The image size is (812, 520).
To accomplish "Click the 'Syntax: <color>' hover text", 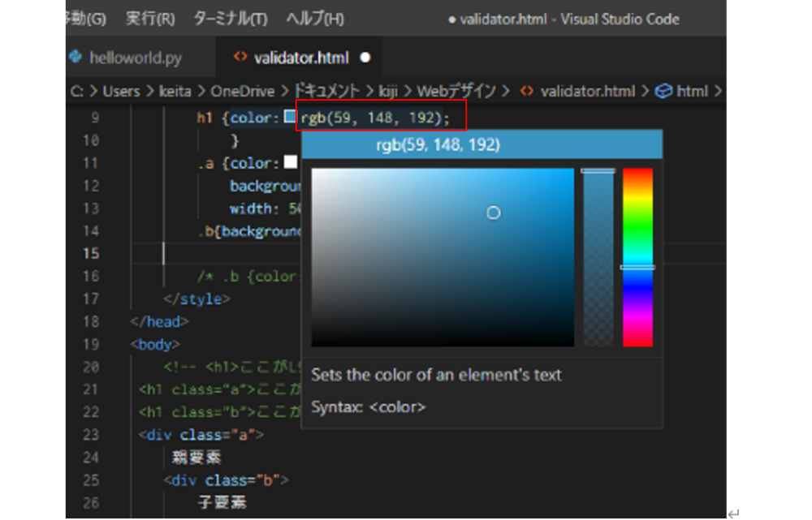I will coord(368,407).
